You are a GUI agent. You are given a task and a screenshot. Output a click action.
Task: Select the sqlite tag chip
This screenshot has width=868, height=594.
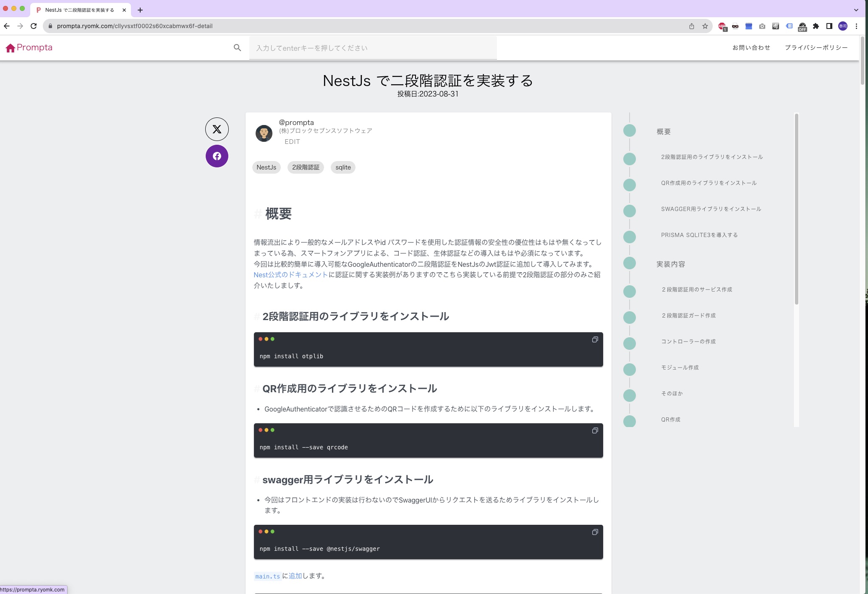click(343, 167)
